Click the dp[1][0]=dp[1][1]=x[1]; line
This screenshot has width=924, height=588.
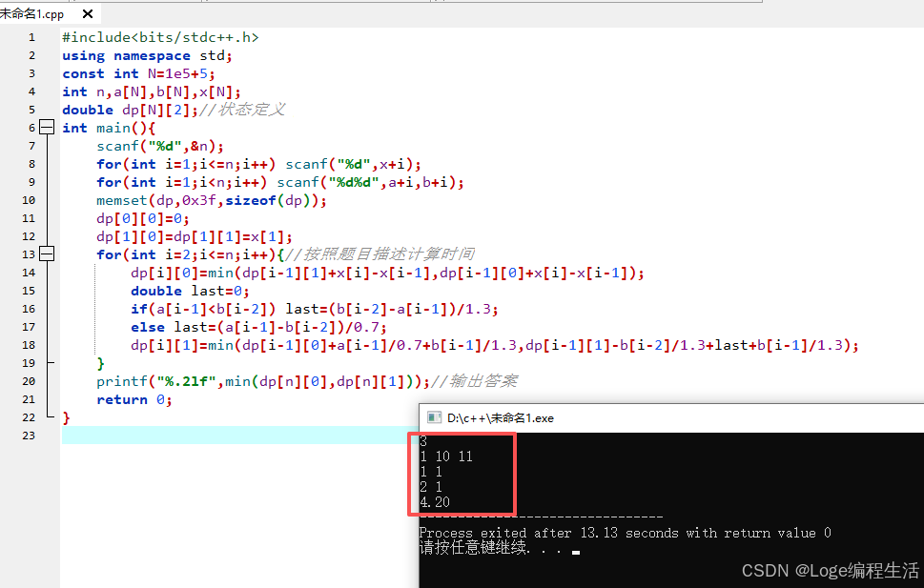coord(195,236)
